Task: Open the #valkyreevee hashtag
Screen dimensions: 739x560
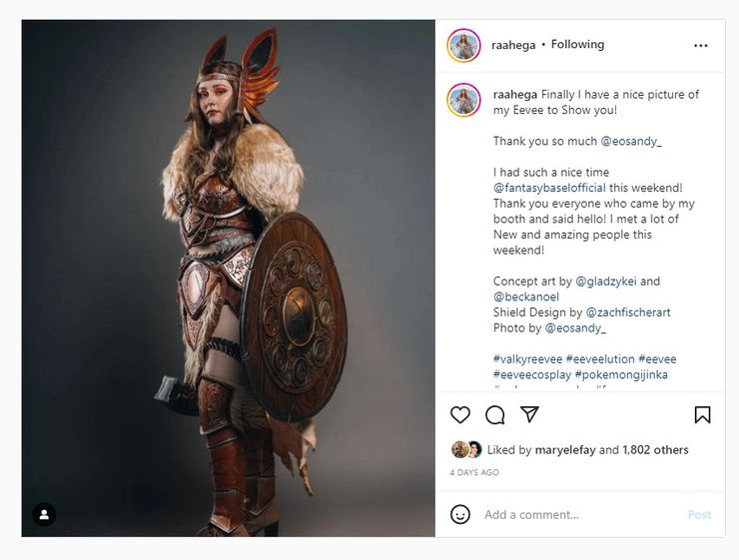Action: coord(526,359)
